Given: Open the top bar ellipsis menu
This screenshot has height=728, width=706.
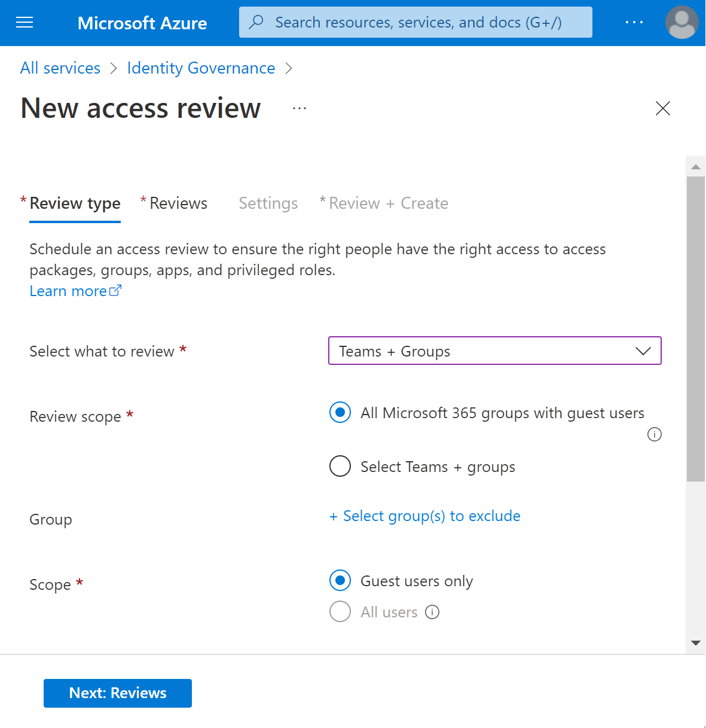Looking at the screenshot, I should (634, 22).
